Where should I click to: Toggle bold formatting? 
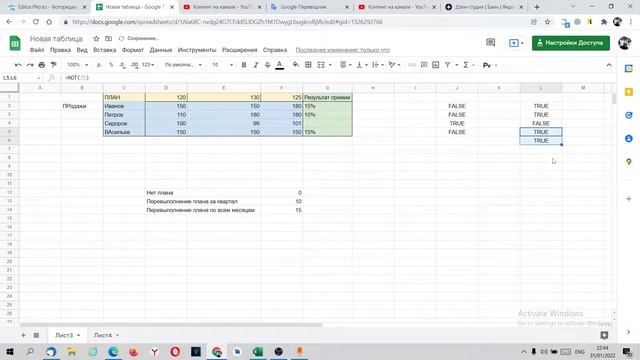pyautogui.click(x=244, y=65)
